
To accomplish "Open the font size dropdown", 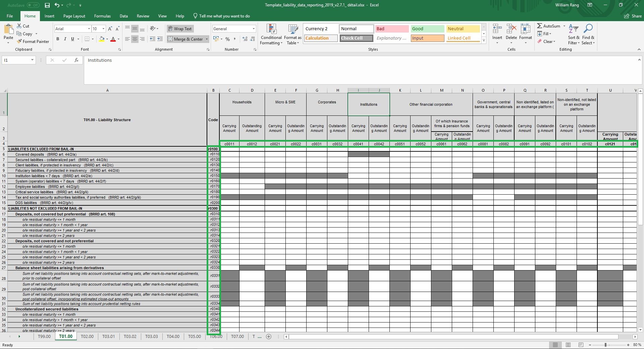I will pos(102,29).
